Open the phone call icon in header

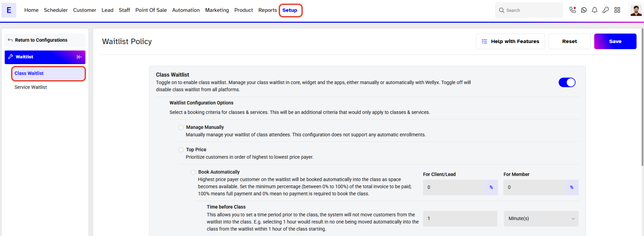(x=572, y=10)
